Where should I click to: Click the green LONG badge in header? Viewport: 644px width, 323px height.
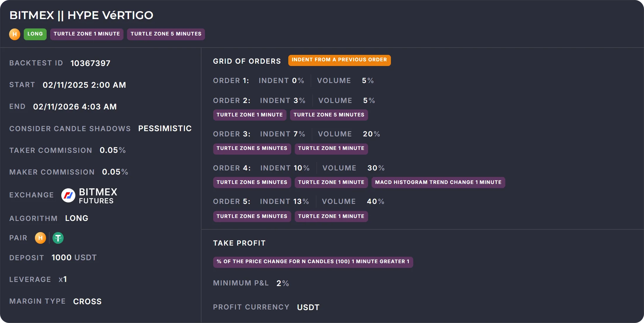coord(35,34)
